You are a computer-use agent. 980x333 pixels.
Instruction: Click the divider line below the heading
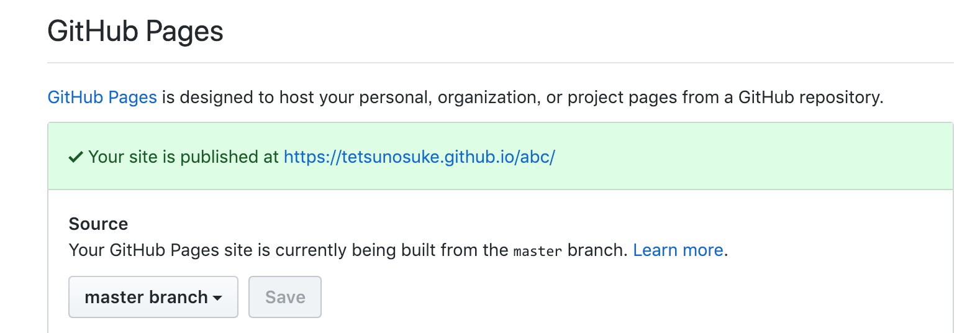coord(501,63)
